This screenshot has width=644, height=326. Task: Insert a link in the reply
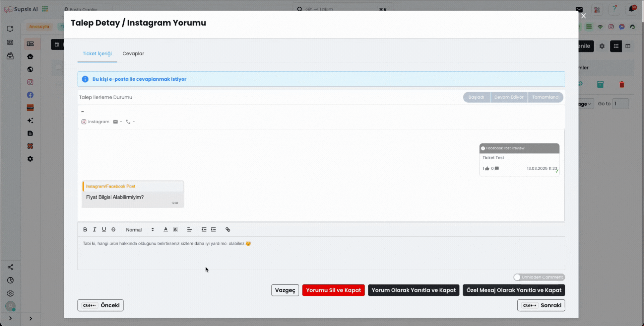(x=228, y=229)
